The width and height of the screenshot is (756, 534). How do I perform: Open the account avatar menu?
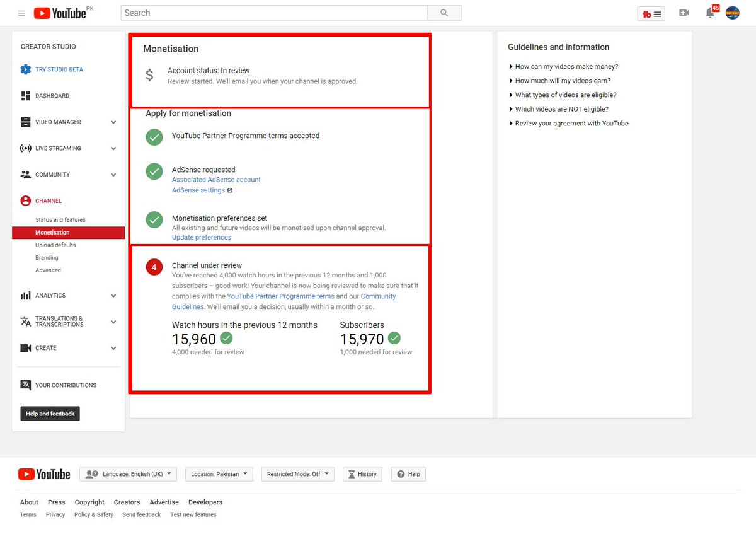pyautogui.click(x=733, y=13)
